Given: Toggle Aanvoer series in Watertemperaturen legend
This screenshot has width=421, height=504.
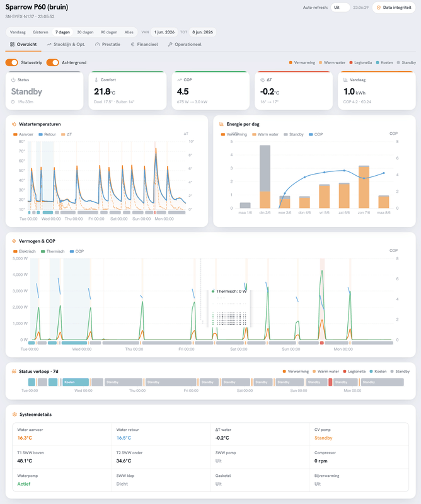Looking at the screenshot, I should click(x=23, y=134).
